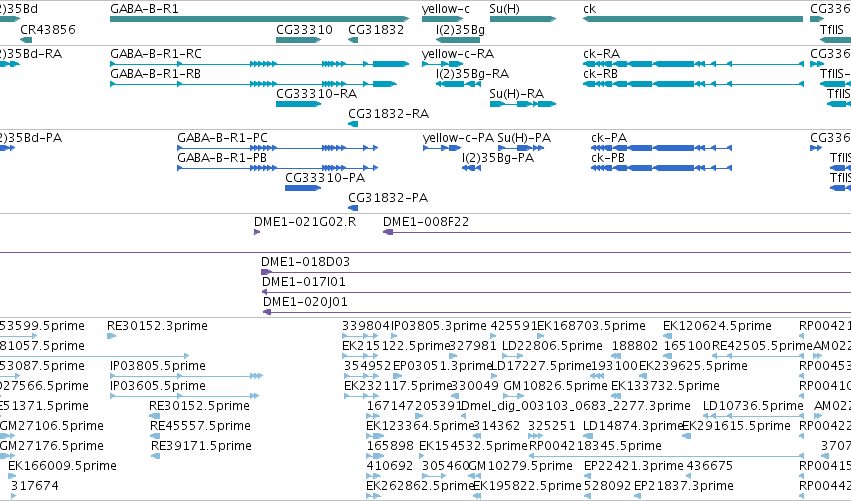Open the CG33310 gene entry
The image size is (851, 501).
[299, 40]
